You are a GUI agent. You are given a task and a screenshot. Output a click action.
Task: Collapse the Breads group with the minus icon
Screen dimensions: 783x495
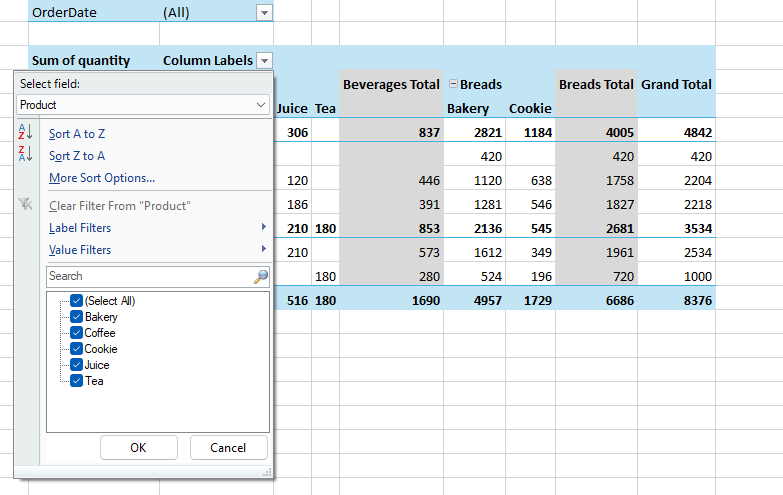click(x=452, y=85)
